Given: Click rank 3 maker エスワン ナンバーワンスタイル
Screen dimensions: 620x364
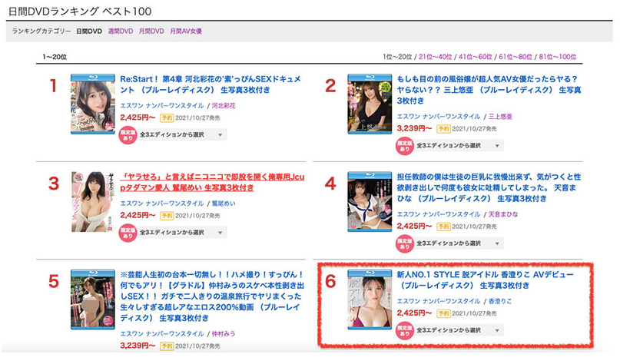Looking at the screenshot, I should point(161,204).
